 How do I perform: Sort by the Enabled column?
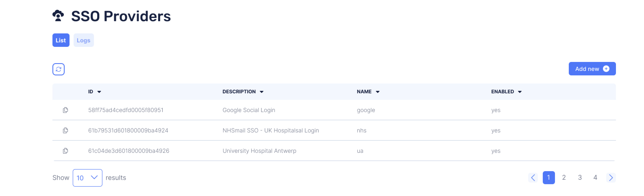coord(506,92)
